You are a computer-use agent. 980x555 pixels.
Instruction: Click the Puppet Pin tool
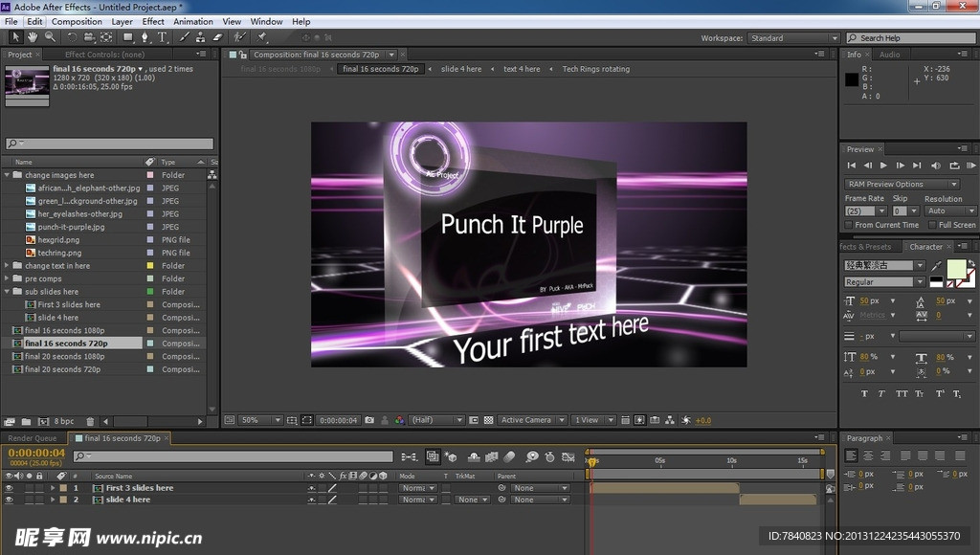tap(261, 37)
